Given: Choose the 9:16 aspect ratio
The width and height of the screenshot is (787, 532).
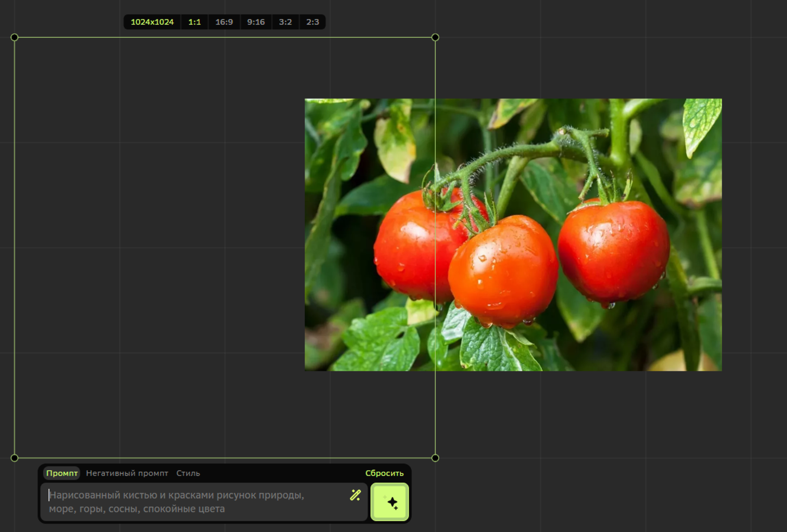Looking at the screenshot, I should tap(256, 22).
